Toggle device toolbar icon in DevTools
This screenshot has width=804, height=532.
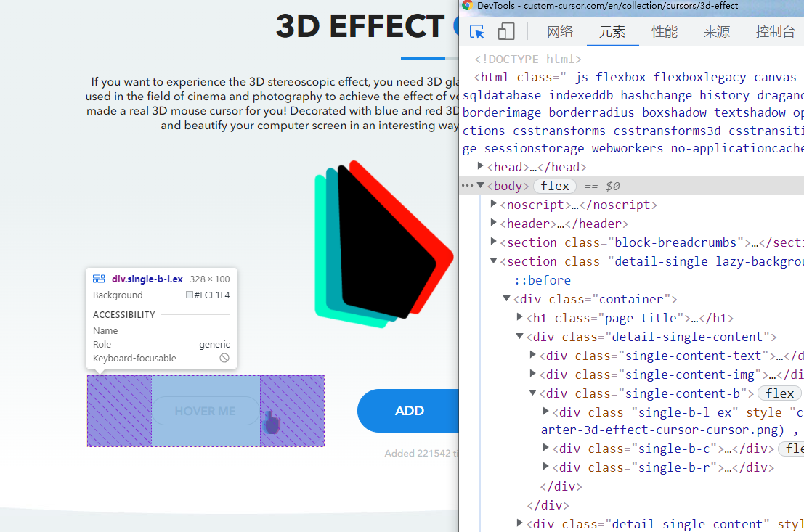(x=506, y=32)
